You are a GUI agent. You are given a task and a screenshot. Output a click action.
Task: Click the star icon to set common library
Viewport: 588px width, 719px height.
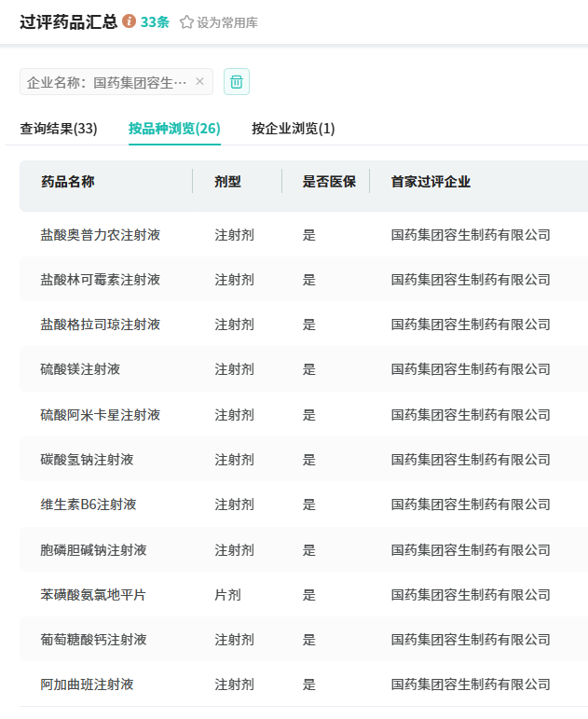[x=186, y=22]
